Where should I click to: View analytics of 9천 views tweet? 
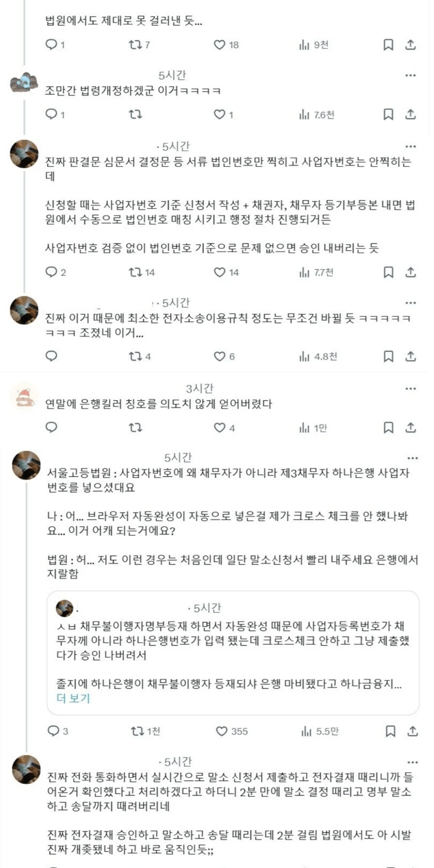[304, 45]
